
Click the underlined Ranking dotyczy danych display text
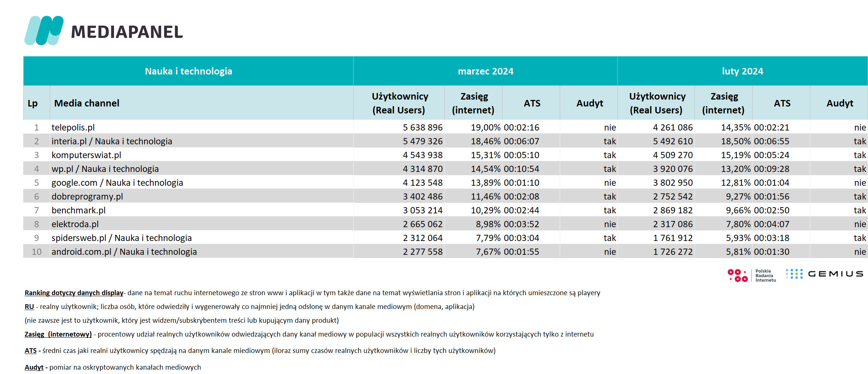(74, 293)
